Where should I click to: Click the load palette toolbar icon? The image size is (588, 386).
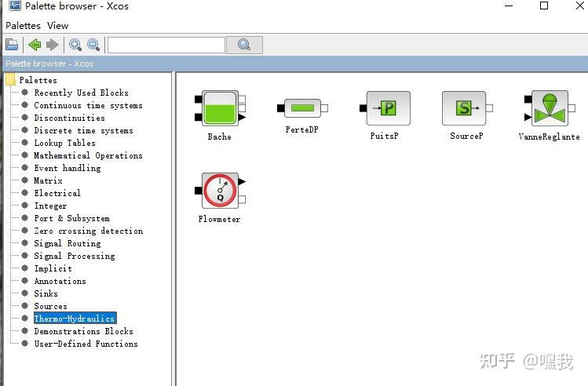click(x=12, y=45)
